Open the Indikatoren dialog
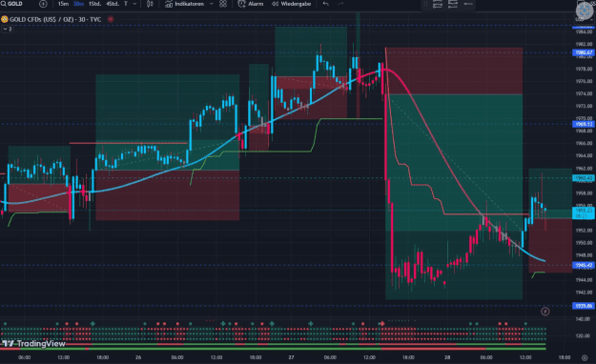The height and width of the screenshot is (364, 596). tap(185, 4)
